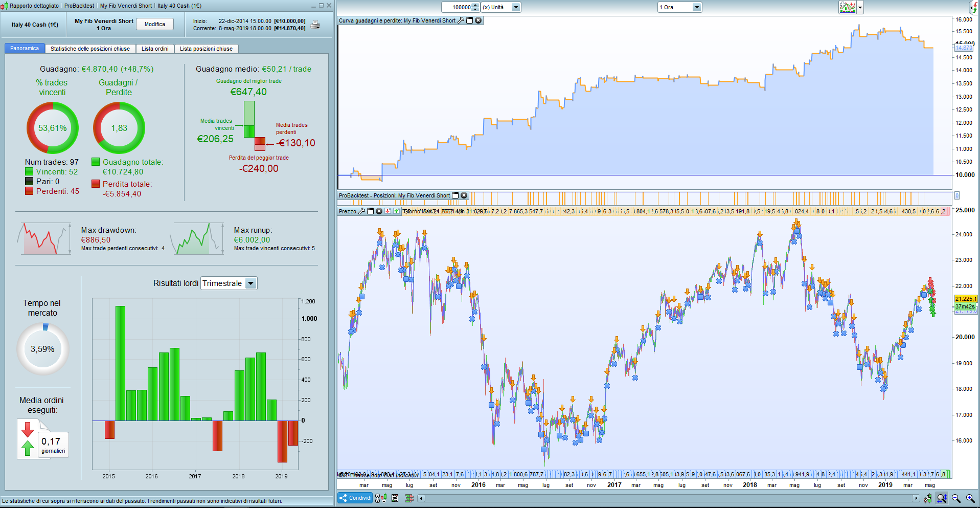This screenshot has height=508, width=980.
Task: Click the red down-arrow sell icon on Prezzo
Action: tap(388, 211)
